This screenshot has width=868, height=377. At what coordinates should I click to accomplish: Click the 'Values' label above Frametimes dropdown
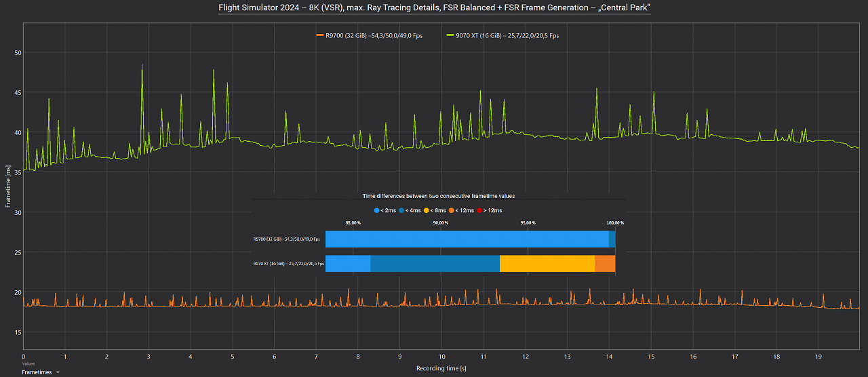[28, 364]
